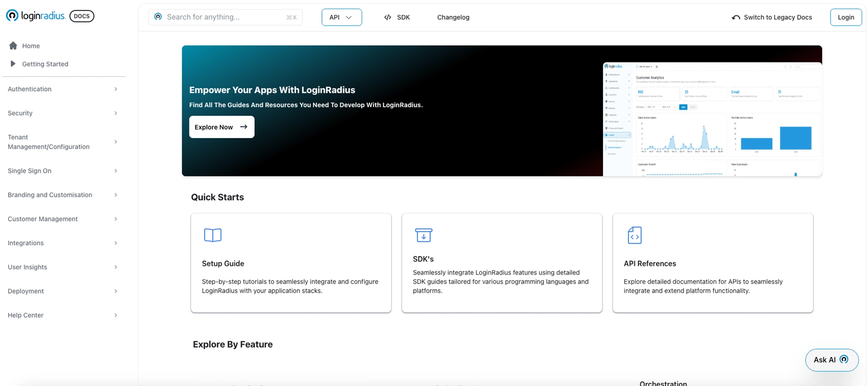Expand Branding and Customisation chevron

pyautogui.click(x=116, y=195)
